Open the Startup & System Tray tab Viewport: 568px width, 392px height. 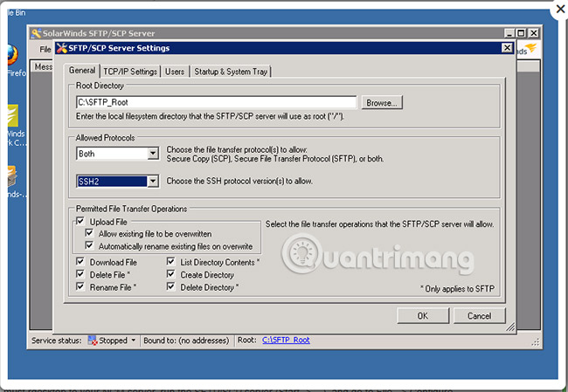(x=231, y=72)
